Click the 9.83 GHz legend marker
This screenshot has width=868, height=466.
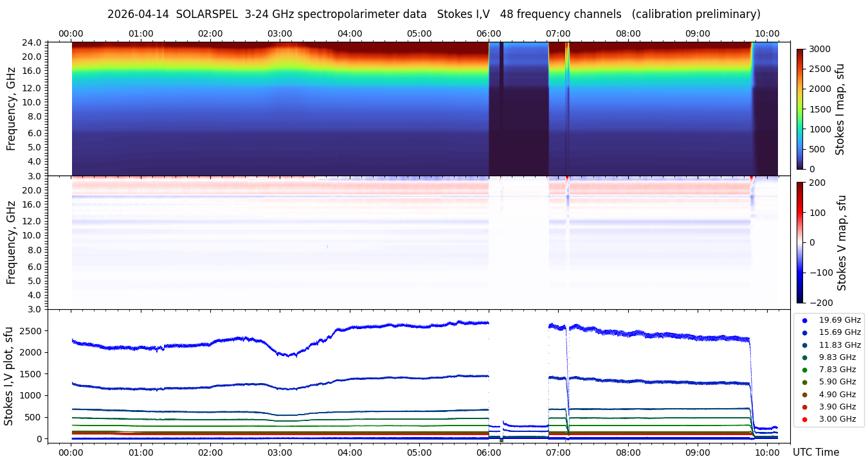click(804, 357)
